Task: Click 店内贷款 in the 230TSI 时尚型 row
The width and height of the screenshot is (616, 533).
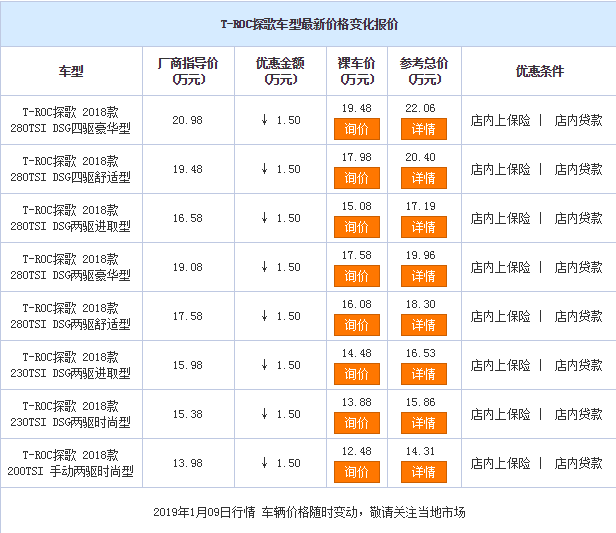Action: (578, 414)
